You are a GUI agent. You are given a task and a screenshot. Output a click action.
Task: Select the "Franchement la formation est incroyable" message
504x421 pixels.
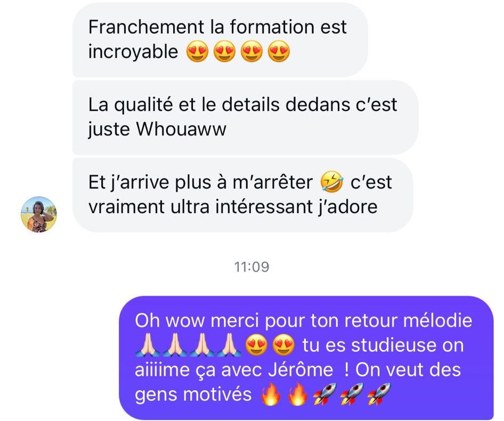coord(220,39)
